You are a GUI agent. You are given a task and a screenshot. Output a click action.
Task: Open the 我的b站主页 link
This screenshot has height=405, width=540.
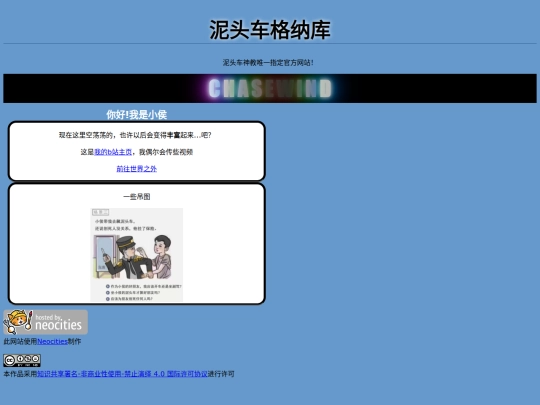(113, 152)
